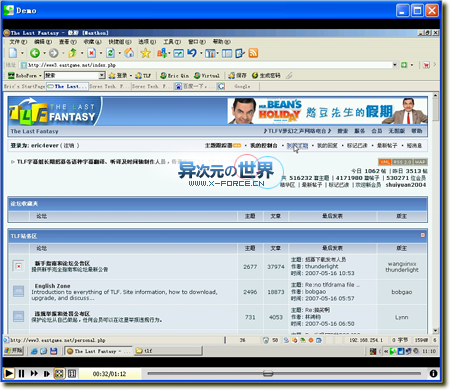This screenshot has height=390, width=450.
Task: Click the system tray clock showing 11:10
Action: (429, 351)
